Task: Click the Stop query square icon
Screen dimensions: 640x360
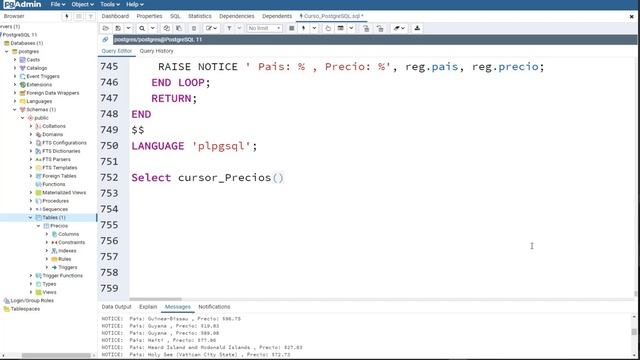Action: pyautogui.click(x=291, y=28)
